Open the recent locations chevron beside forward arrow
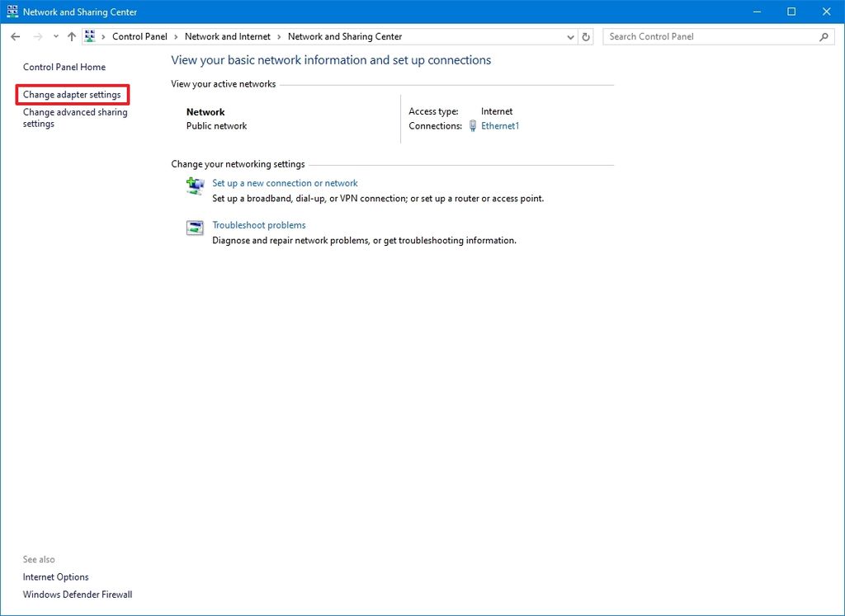 pyautogui.click(x=55, y=36)
